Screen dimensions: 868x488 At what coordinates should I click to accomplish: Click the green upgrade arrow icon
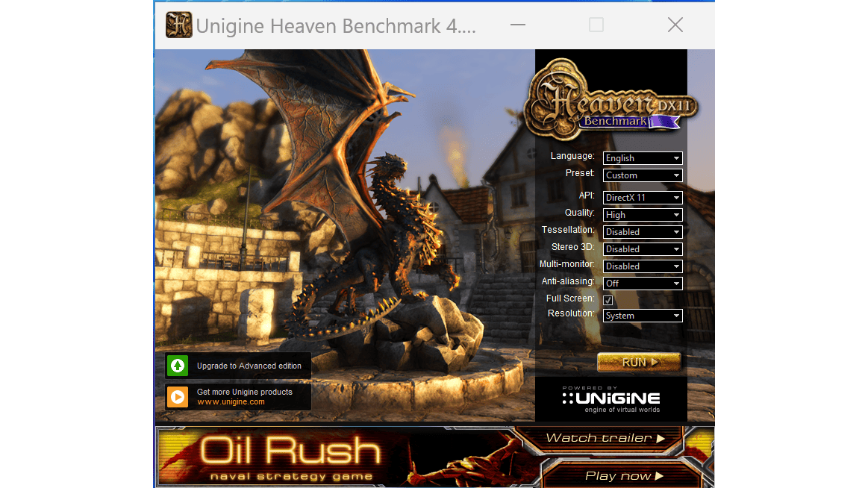pos(178,366)
